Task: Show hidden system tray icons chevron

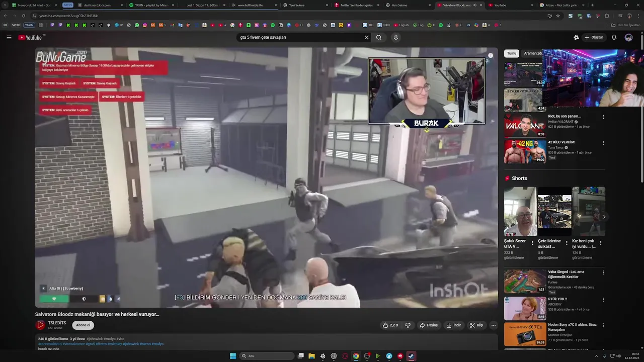Action: point(596,356)
